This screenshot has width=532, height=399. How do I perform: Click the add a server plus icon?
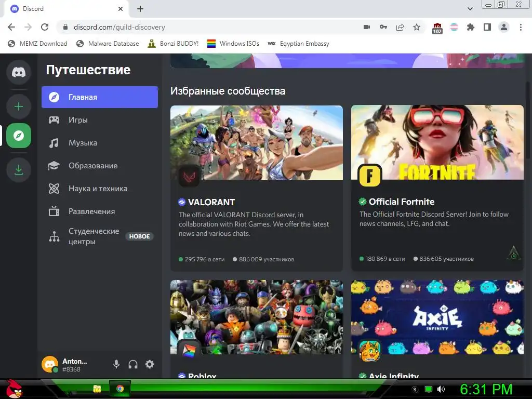[19, 107]
